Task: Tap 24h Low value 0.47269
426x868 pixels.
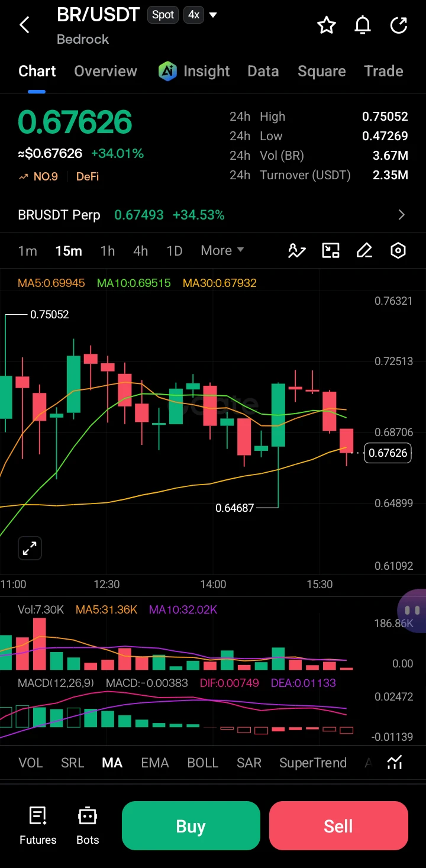Action: (x=385, y=136)
